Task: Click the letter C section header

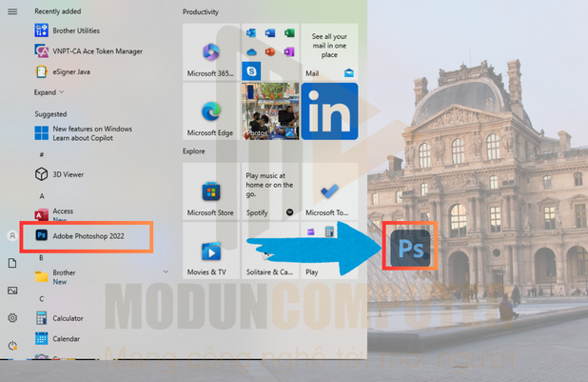Action: click(41, 299)
